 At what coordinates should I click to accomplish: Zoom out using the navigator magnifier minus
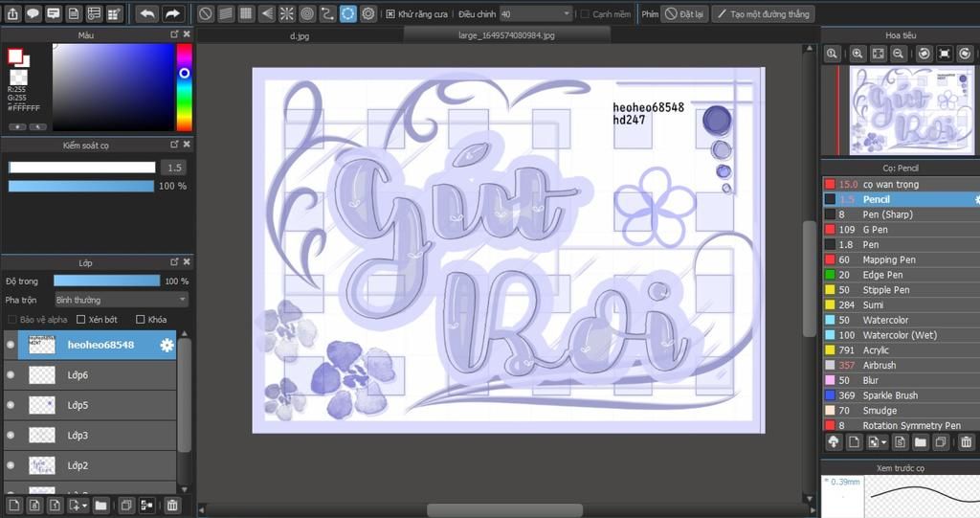[898, 54]
